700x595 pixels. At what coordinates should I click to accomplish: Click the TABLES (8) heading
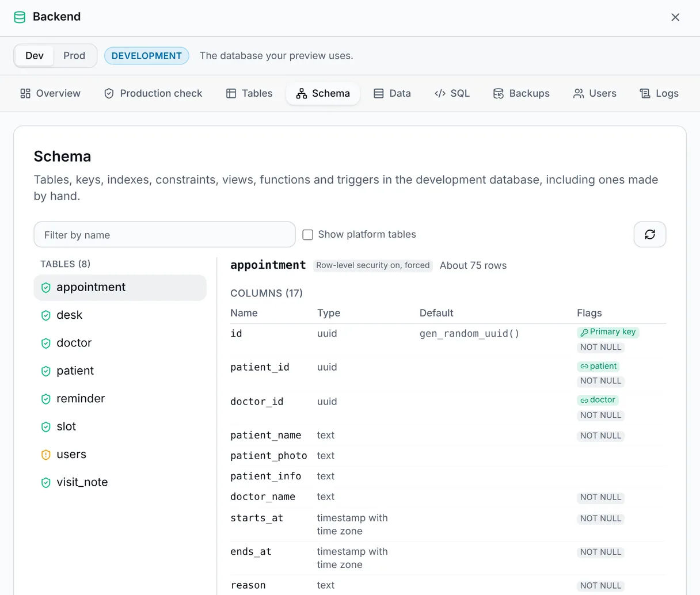coord(66,264)
